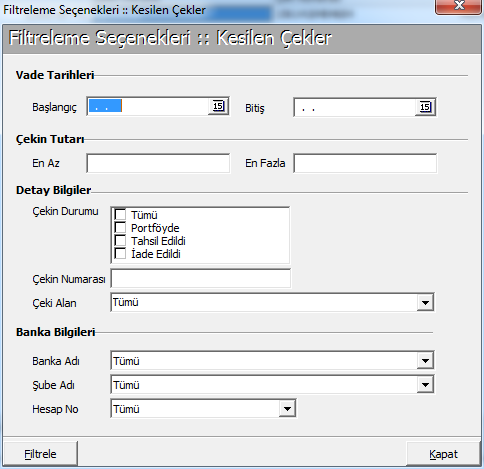The width and height of the screenshot is (484, 469).
Task: Focus the Bitiş date field
Action: [355, 107]
